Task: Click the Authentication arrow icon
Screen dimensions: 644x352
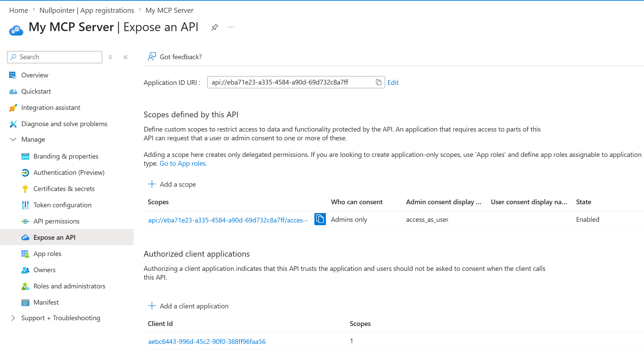Action: click(25, 172)
